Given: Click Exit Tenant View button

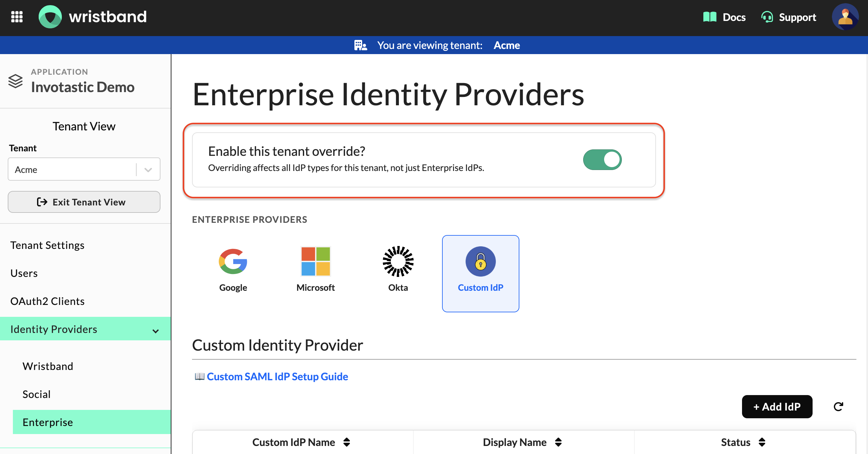Looking at the screenshot, I should click(84, 202).
